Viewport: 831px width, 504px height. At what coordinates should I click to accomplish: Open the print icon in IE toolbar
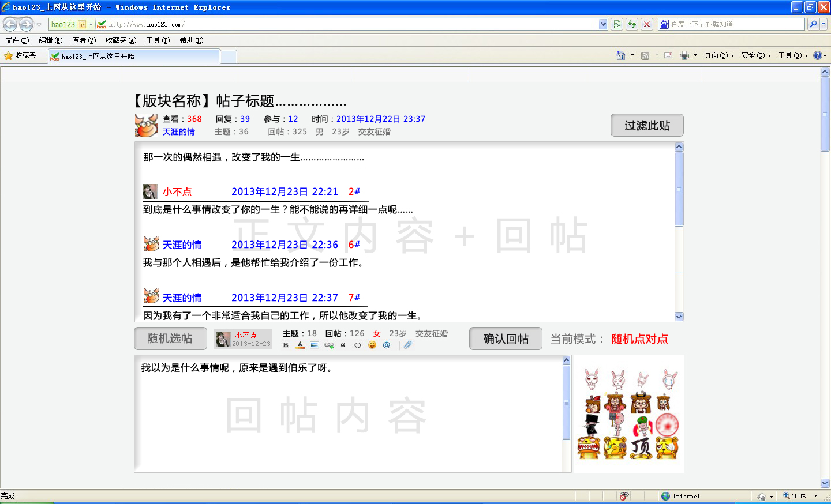[x=685, y=55]
